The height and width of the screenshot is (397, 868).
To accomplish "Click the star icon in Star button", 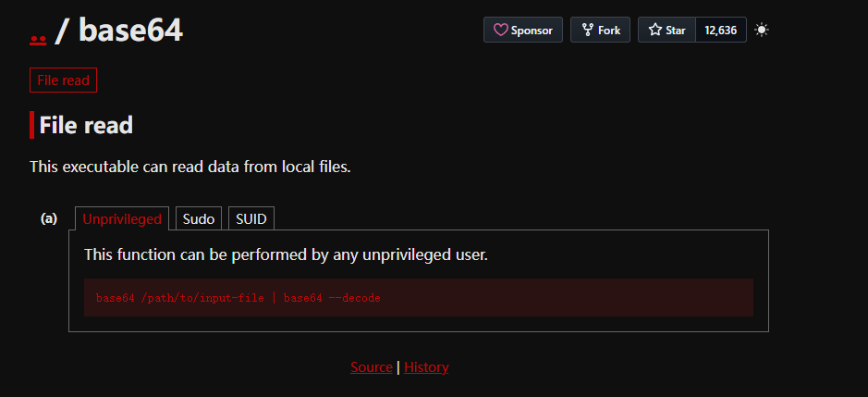I will pos(655,30).
